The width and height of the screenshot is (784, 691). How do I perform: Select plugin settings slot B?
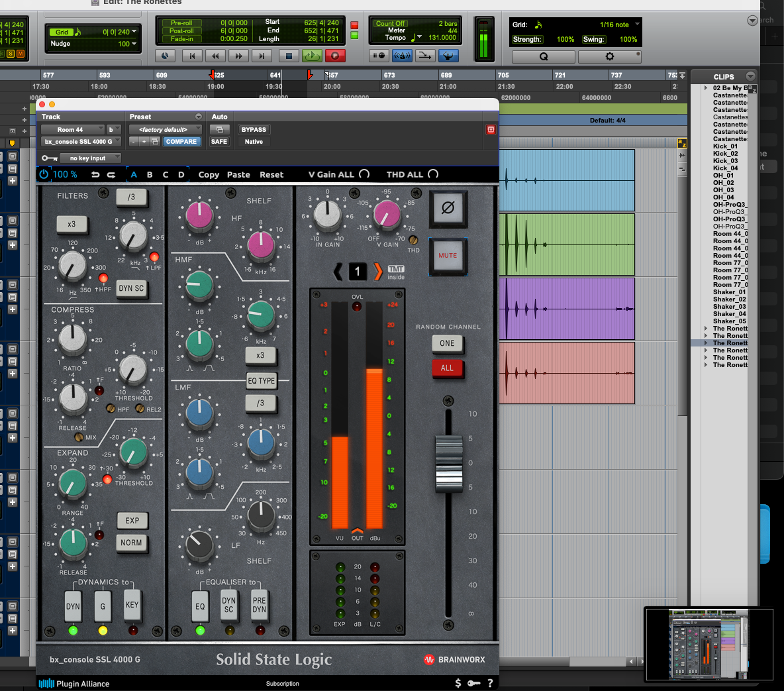click(150, 175)
